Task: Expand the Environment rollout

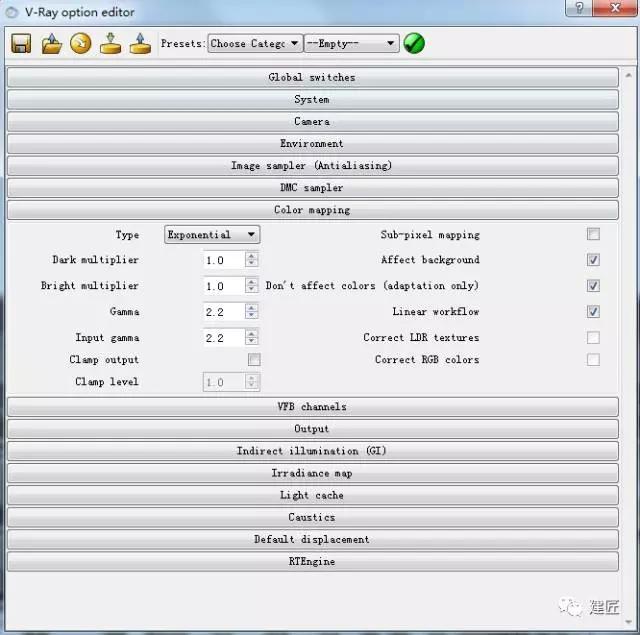Action: pos(313,143)
